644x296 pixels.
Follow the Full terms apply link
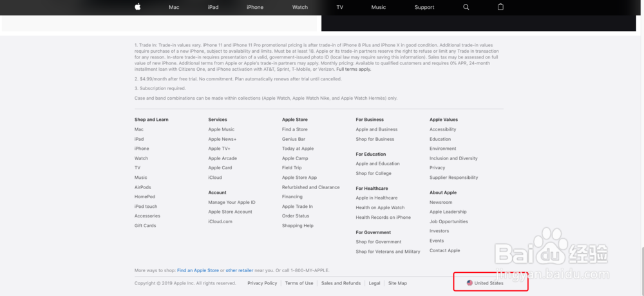click(x=354, y=69)
